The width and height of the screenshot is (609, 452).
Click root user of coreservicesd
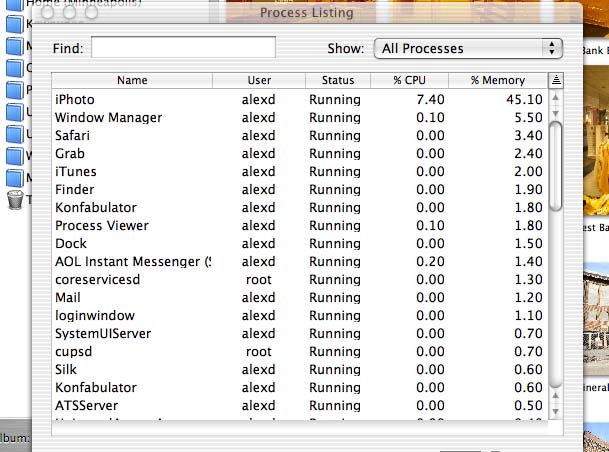pyautogui.click(x=259, y=280)
